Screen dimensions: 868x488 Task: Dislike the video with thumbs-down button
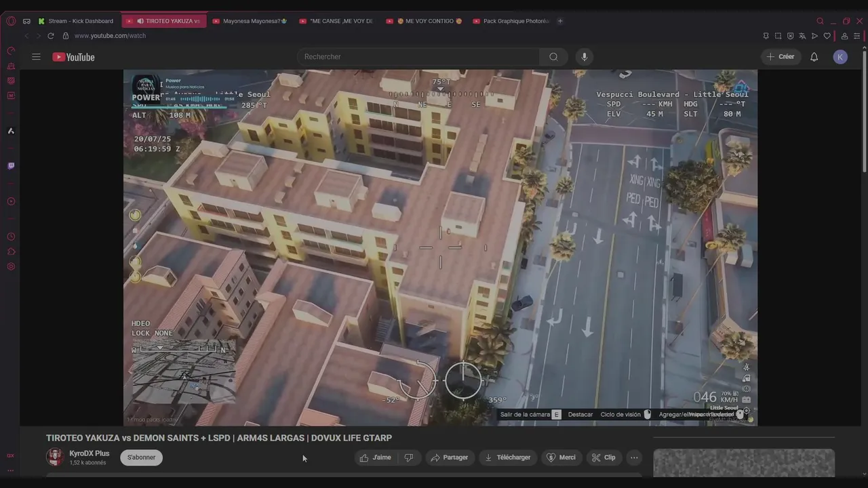409,457
